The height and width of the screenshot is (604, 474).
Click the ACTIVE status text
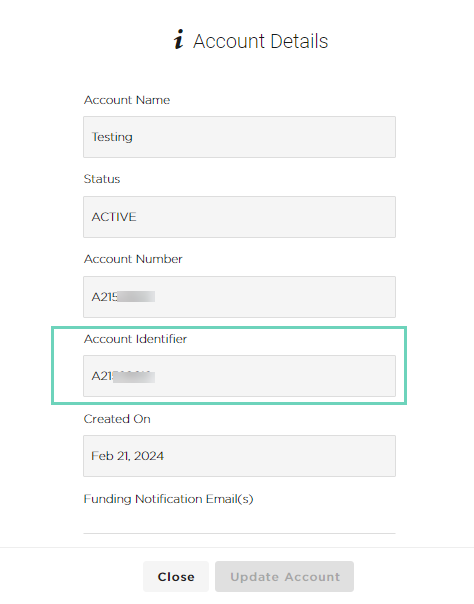[114, 217]
